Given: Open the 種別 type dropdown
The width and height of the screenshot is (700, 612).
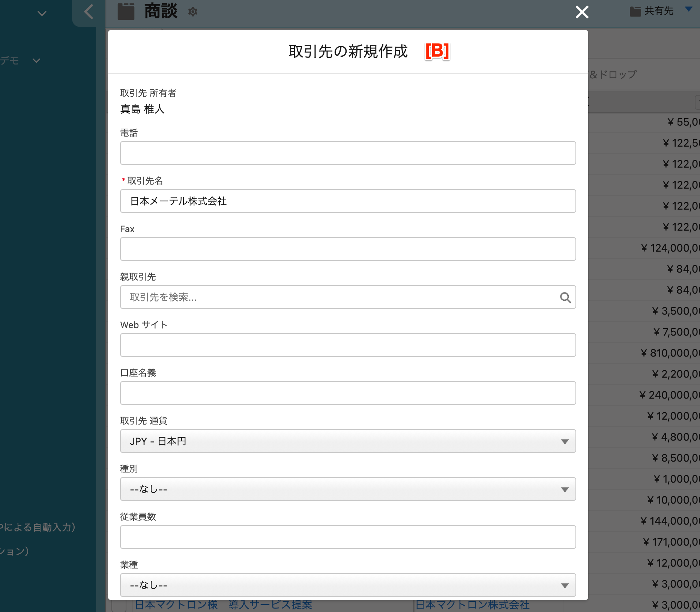Looking at the screenshot, I should coord(348,489).
